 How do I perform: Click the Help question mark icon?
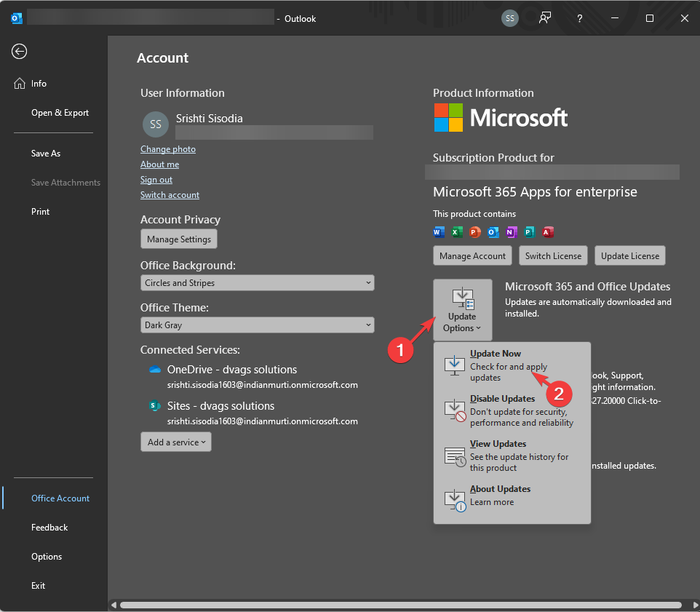(579, 18)
